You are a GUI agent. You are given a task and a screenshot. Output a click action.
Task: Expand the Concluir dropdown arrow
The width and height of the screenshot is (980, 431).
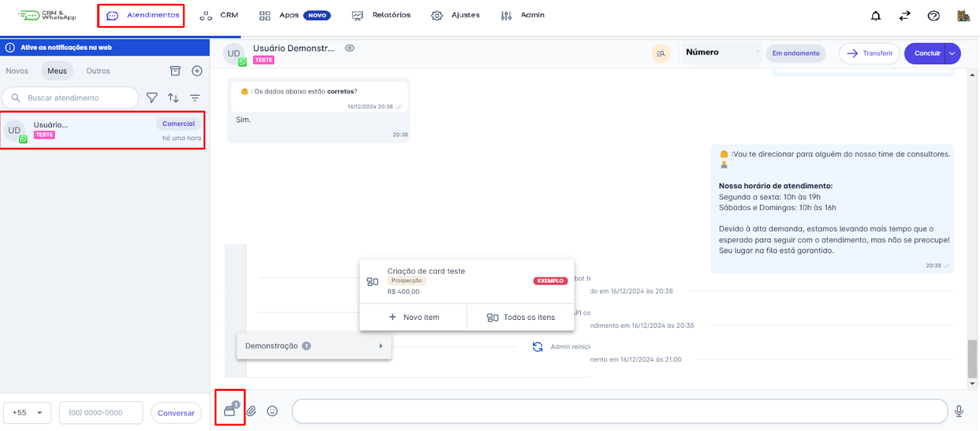click(952, 54)
